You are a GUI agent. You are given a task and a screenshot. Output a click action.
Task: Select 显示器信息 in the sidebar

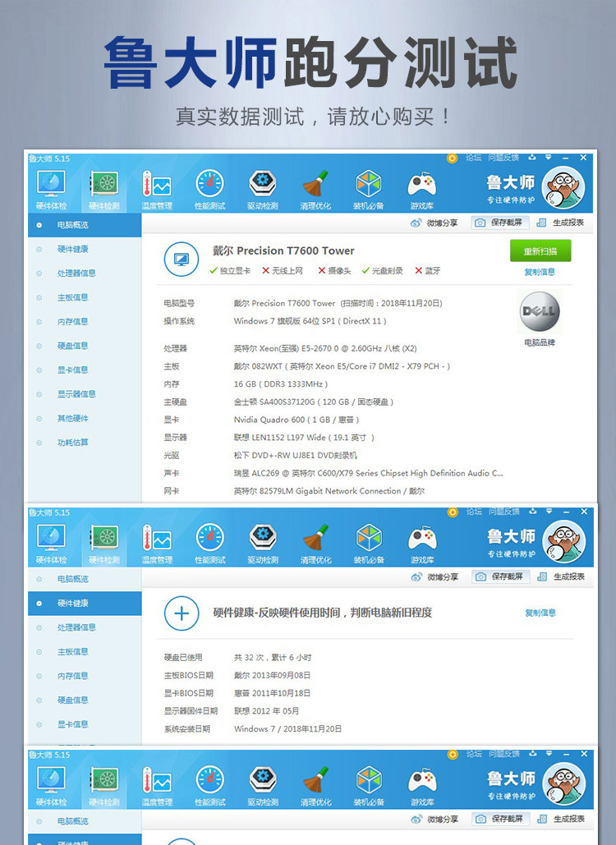pyautogui.click(x=85, y=394)
